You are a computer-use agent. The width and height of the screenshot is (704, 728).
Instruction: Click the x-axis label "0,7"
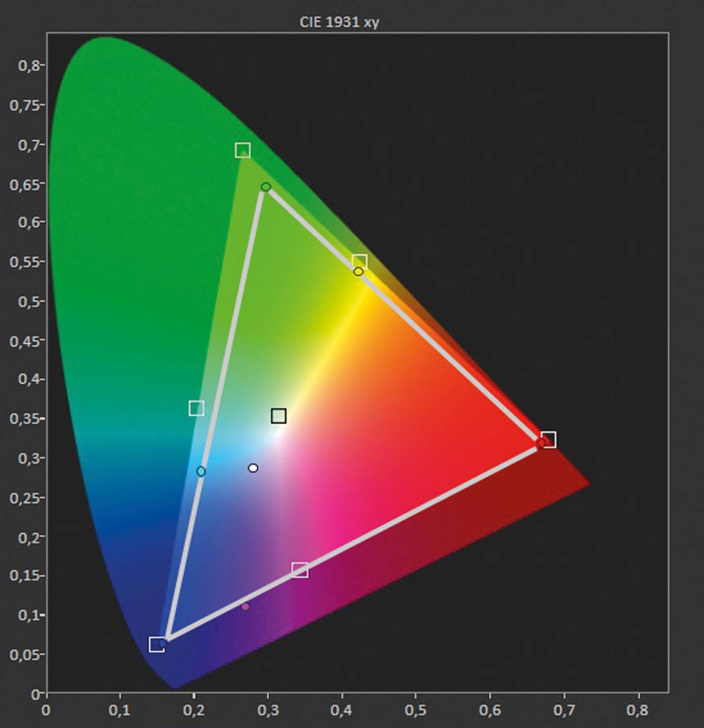pos(564,711)
